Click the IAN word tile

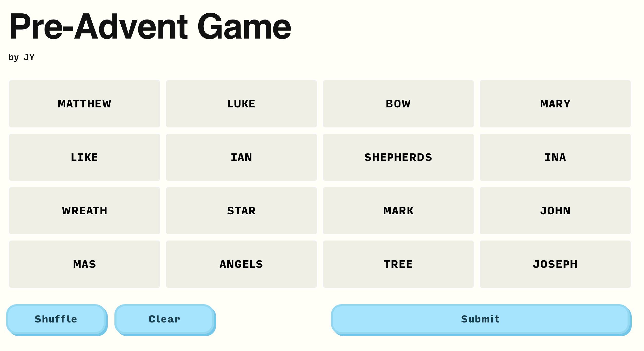point(241,157)
